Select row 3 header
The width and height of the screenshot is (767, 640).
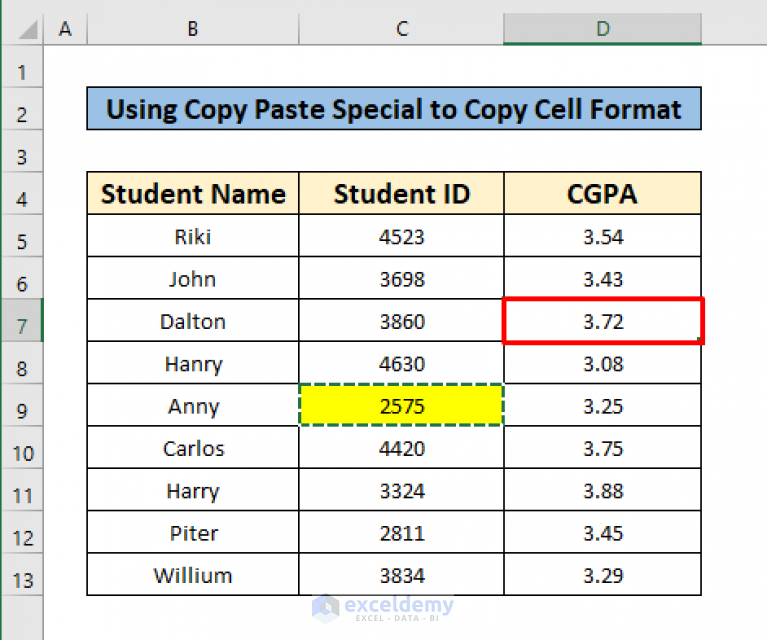pyautogui.click(x=22, y=151)
